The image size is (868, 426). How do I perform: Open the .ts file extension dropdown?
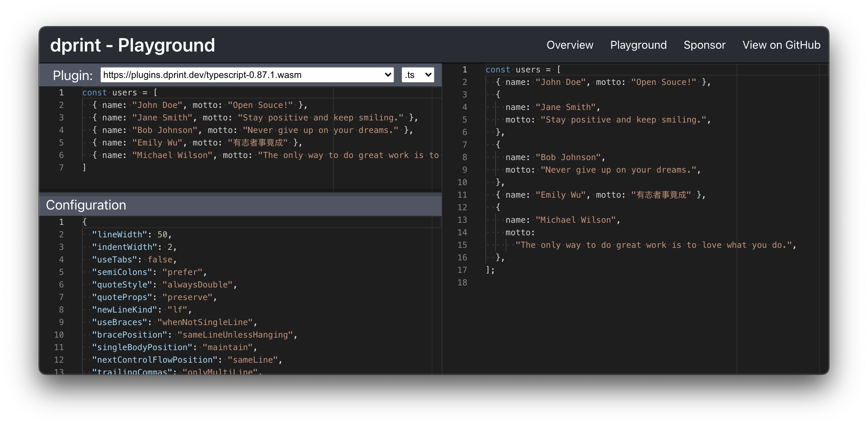point(418,75)
